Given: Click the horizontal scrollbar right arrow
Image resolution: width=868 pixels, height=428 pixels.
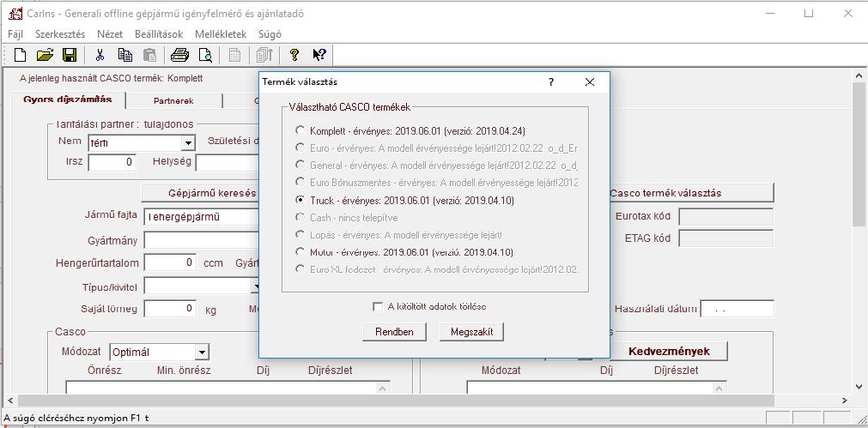Looking at the screenshot, I should point(844,400).
